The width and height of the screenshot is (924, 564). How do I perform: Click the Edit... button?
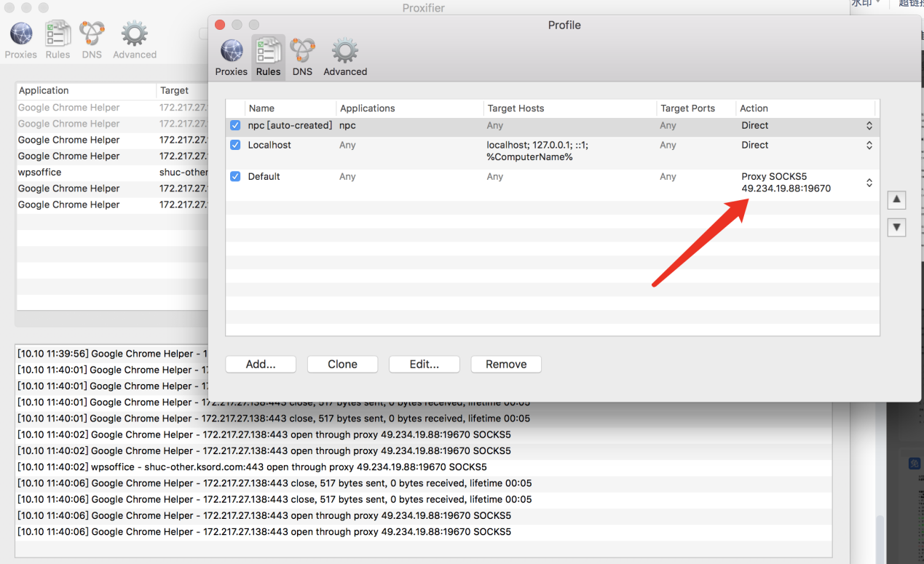pyautogui.click(x=425, y=364)
